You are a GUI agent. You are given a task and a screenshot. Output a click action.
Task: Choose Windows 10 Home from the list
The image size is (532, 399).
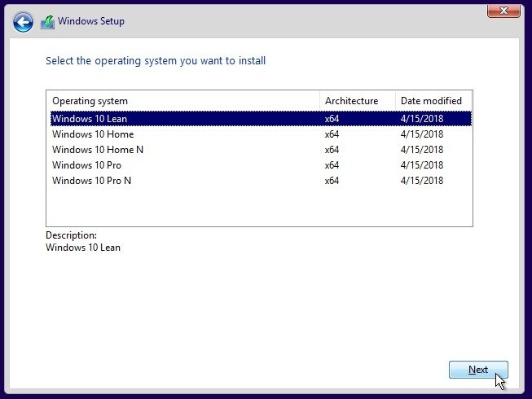pyautogui.click(x=261, y=134)
